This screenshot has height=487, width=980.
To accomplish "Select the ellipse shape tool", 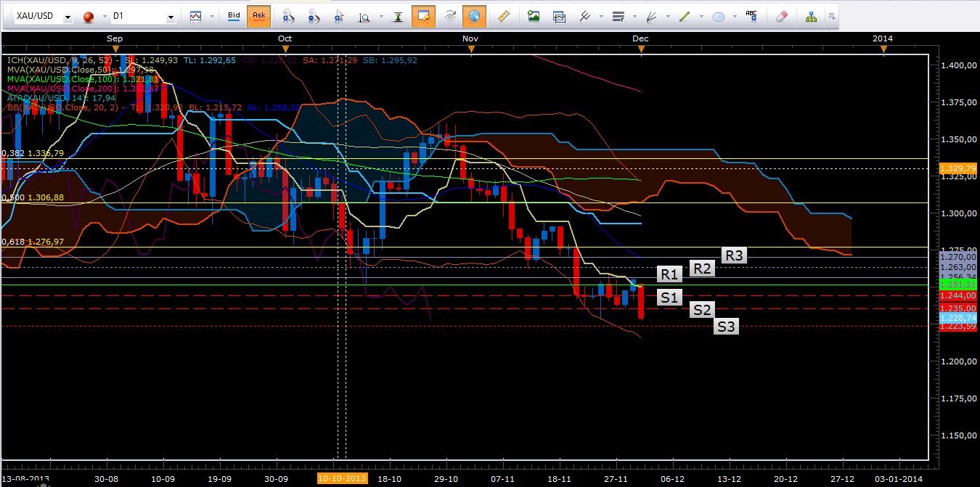I will click(719, 16).
